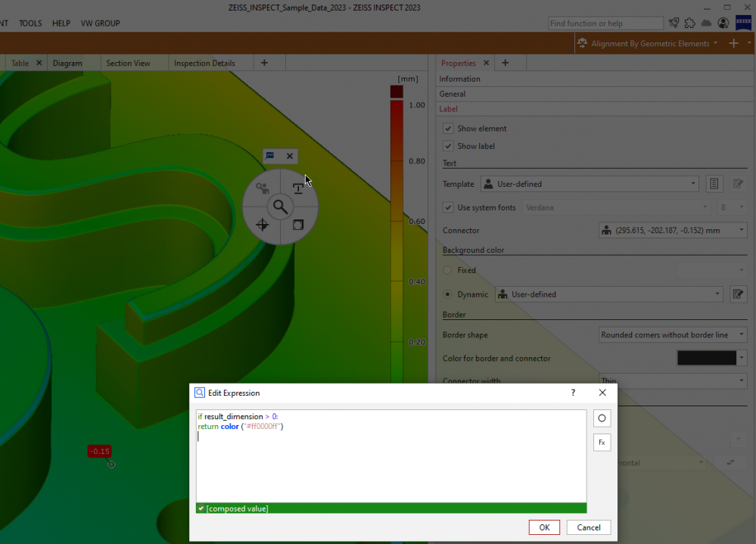
Task: Click the rocket icon in the top bar
Action: (673, 23)
